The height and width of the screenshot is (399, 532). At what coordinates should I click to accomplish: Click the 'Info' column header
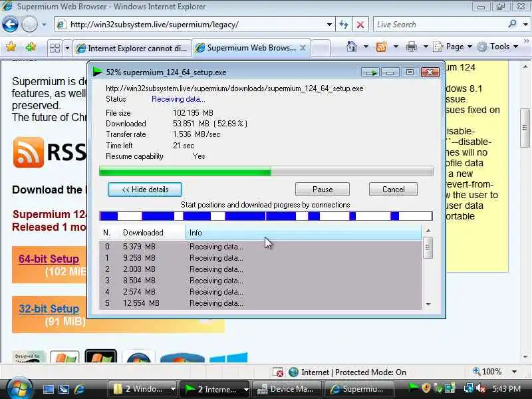coord(304,232)
